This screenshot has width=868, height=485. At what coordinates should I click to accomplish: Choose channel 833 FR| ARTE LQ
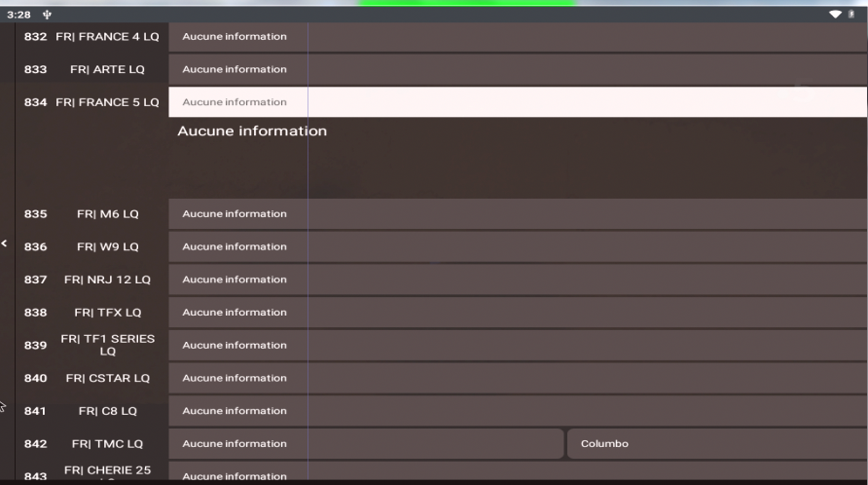pos(92,69)
